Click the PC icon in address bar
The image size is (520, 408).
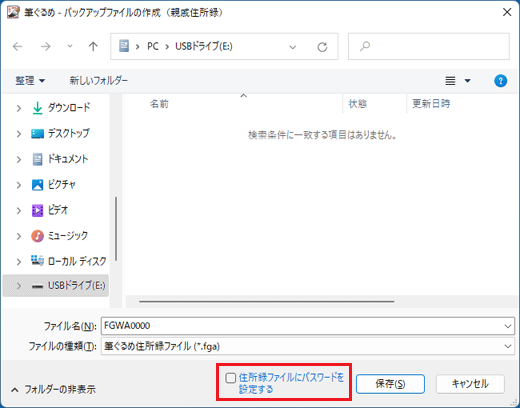pos(124,46)
